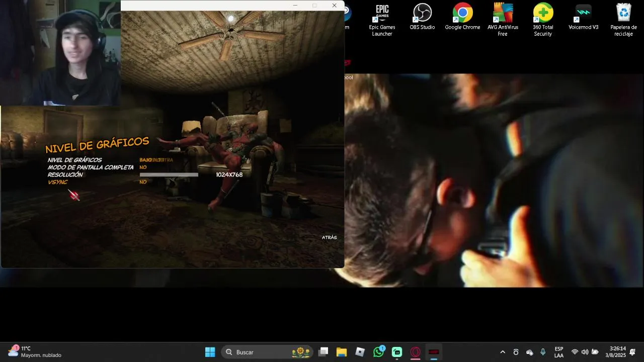Image resolution: width=644 pixels, height=362 pixels.
Task: Select the Modo de pantalla completa row
Action: coord(91,167)
